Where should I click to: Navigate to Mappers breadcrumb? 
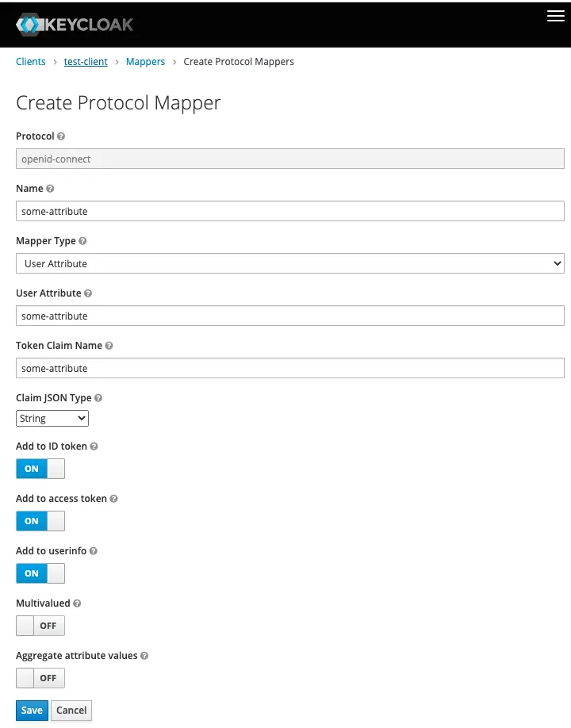click(x=145, y=62)
